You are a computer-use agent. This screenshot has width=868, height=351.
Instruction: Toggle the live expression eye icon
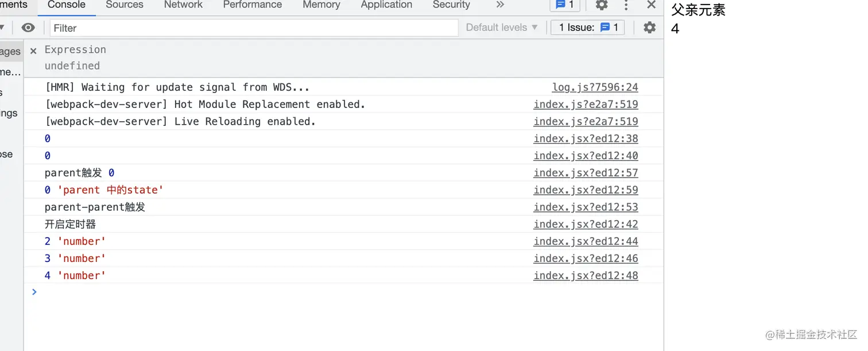[28, 28]
